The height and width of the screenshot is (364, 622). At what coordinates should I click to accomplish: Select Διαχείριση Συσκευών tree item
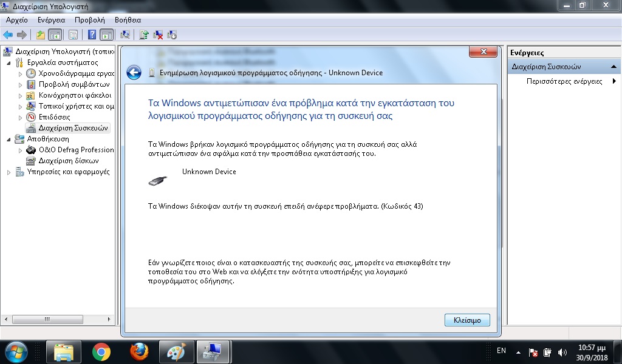tap(73, 128)
